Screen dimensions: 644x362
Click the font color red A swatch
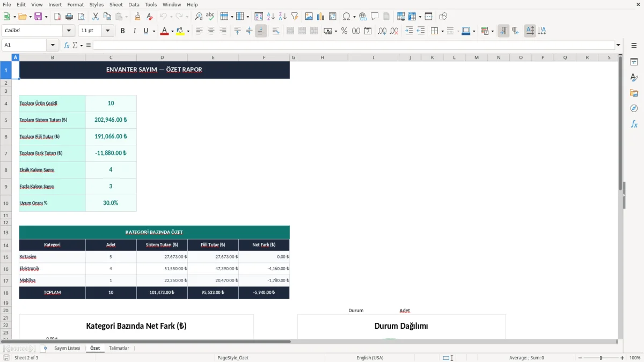[164, 31]
